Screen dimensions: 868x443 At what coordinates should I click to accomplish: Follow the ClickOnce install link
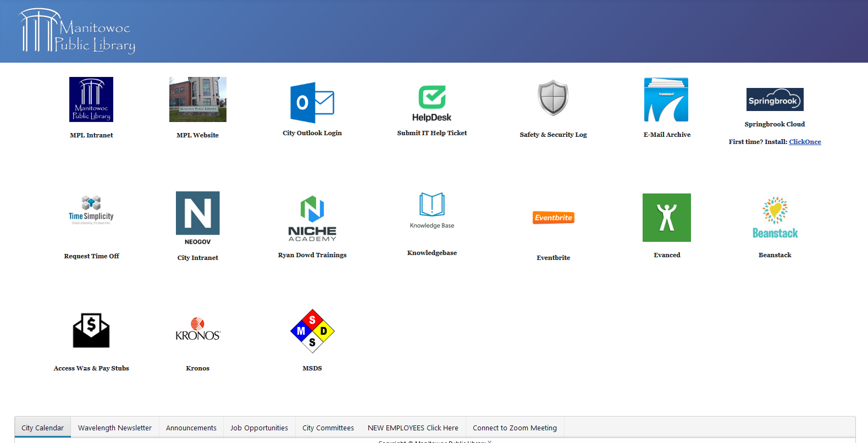805,142
